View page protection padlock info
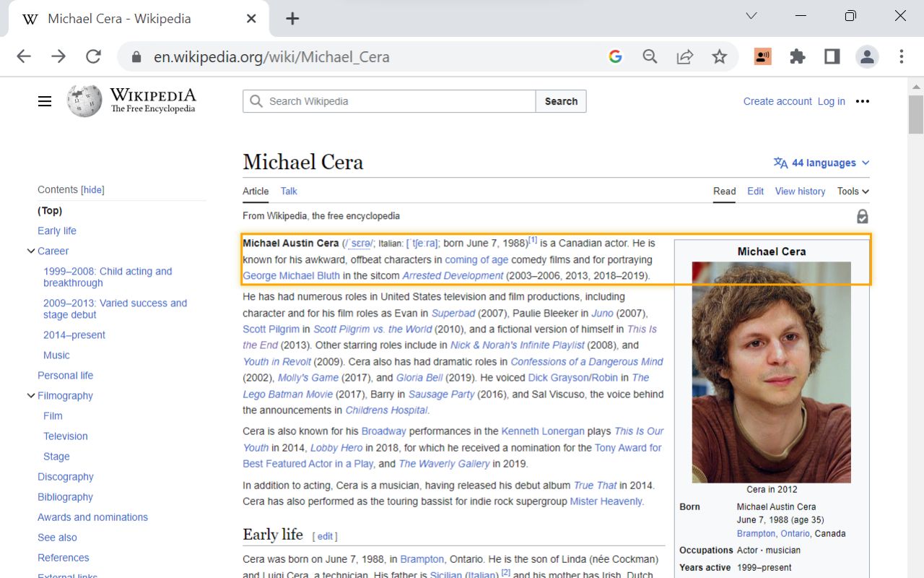The width and height of the screenshot is (924, 578). 862,216
